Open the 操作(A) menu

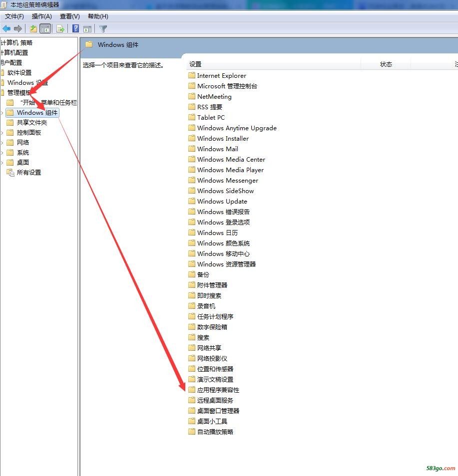[x=41, y=16]
